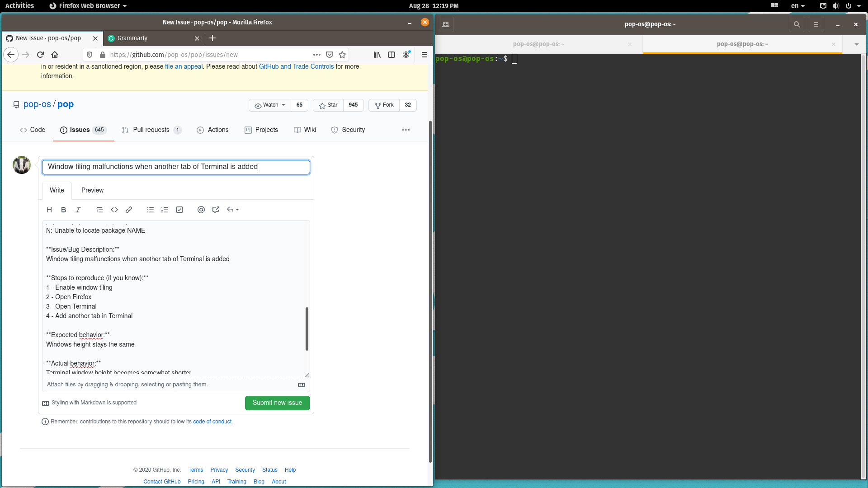Insert a task list checkbox item
868x488 pixels.
pos(179,210)
